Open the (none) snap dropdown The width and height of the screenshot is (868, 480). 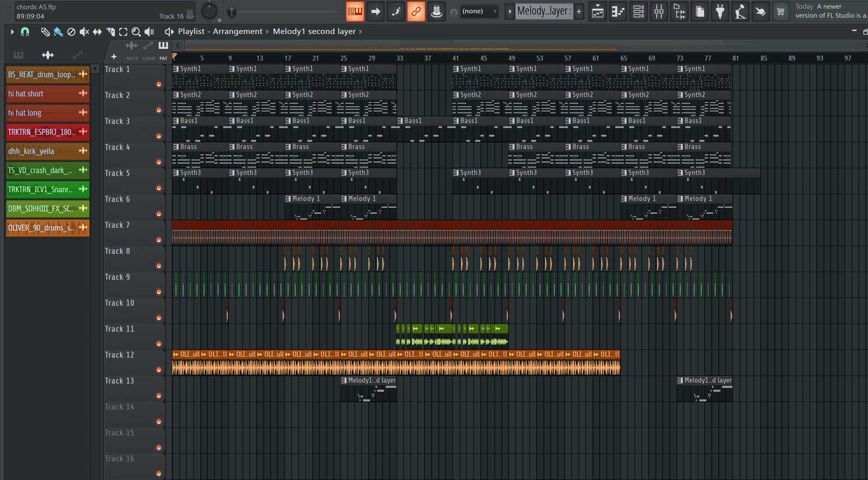pyautogui.click(x=479, y=11)
